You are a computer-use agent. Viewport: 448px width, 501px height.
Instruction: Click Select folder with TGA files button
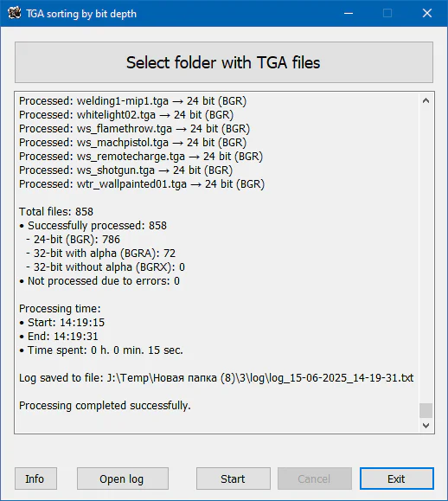coord(224,62)
